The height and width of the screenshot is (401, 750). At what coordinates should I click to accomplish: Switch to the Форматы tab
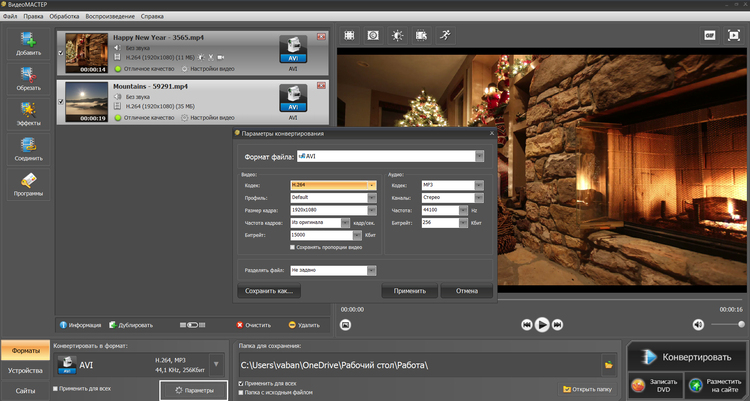pyautogui.click(x=25, y=351)
